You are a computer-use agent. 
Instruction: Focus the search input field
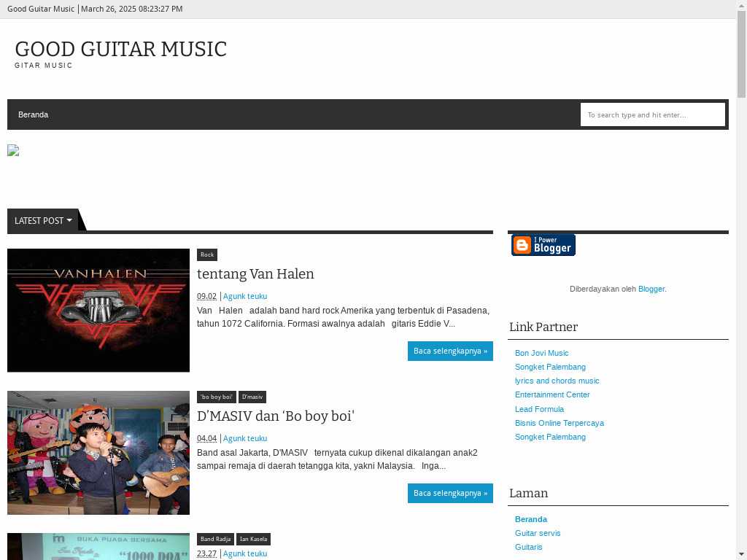pyautogui.click(x=653, y=114)
